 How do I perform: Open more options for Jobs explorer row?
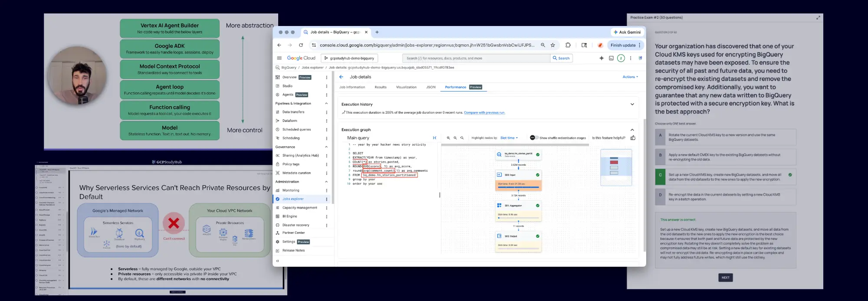point(326,199)
